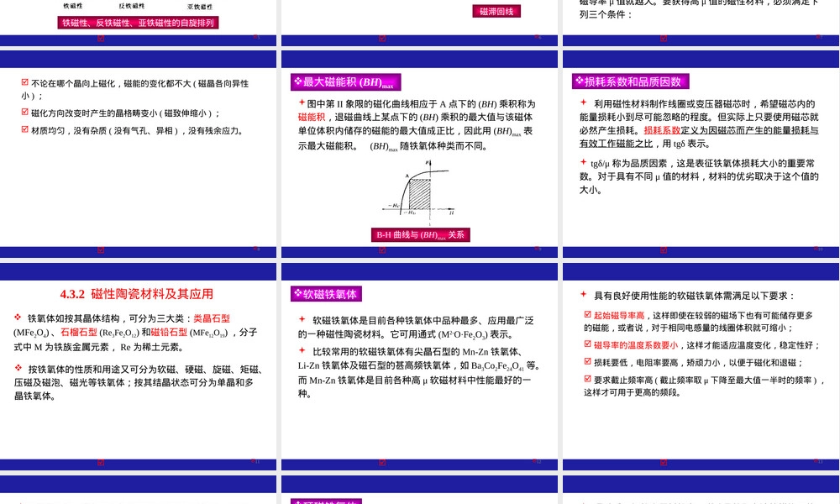Open the slide titled 4.3.2 磁性陶瓷材料及其应用
The height and width of the screenshot is (504, 840).
pos(139,366)
